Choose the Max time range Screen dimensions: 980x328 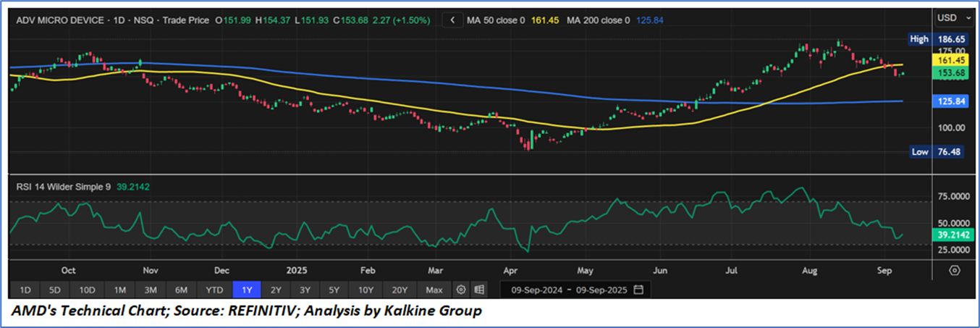pyautogui.click(x=434, y=290)
